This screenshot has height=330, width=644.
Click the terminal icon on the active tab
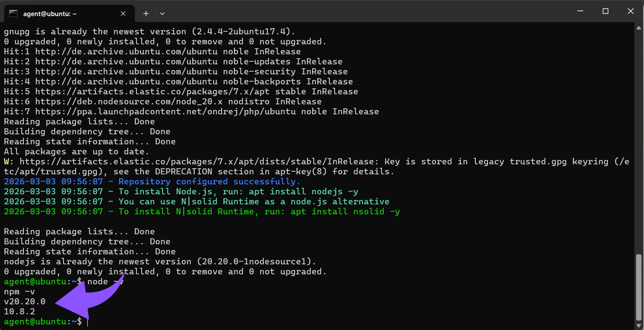click(x=14, y=13)
